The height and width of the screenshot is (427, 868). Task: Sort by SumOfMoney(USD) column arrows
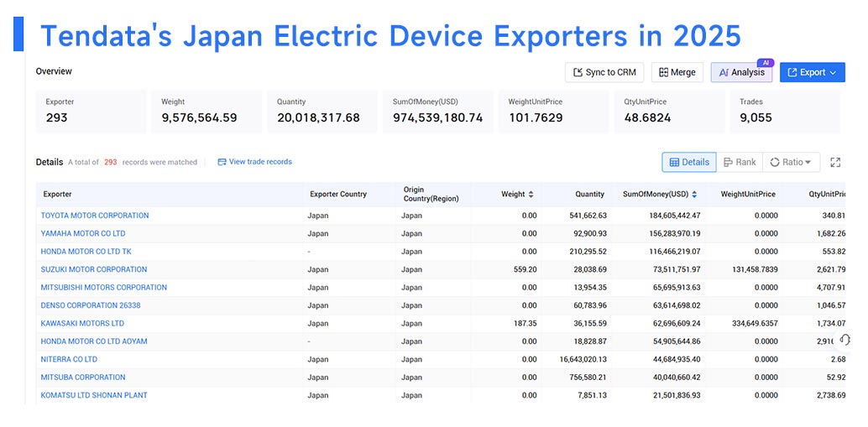(694, 194)
